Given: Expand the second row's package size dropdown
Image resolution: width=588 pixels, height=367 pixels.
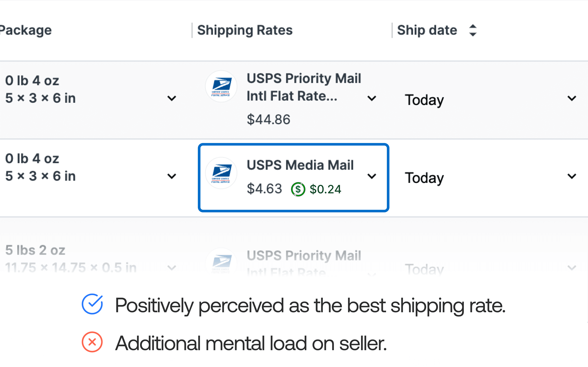Looking at the screenshot, I should click(x=172, y=176).
